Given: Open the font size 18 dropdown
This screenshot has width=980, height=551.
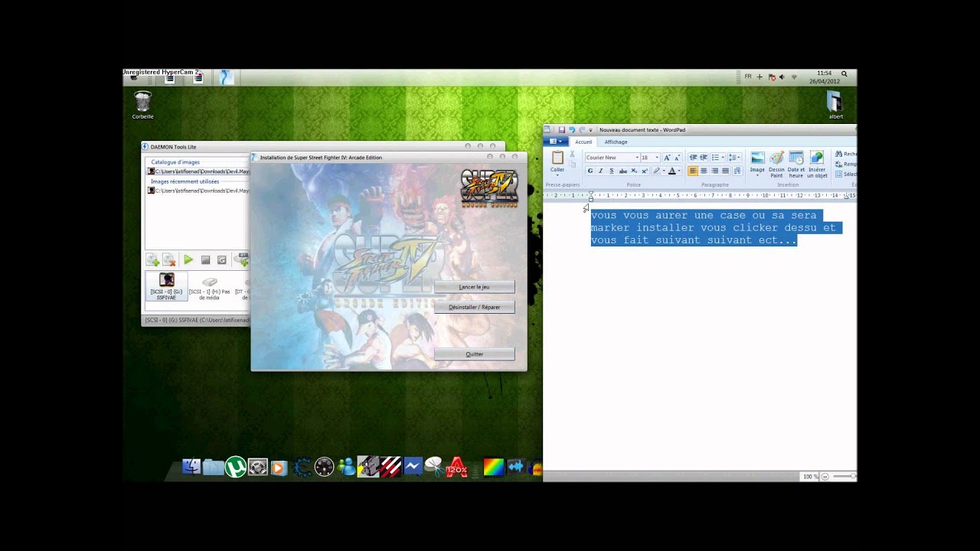Looking at the screenshot, I should click(x=657, y=158).
